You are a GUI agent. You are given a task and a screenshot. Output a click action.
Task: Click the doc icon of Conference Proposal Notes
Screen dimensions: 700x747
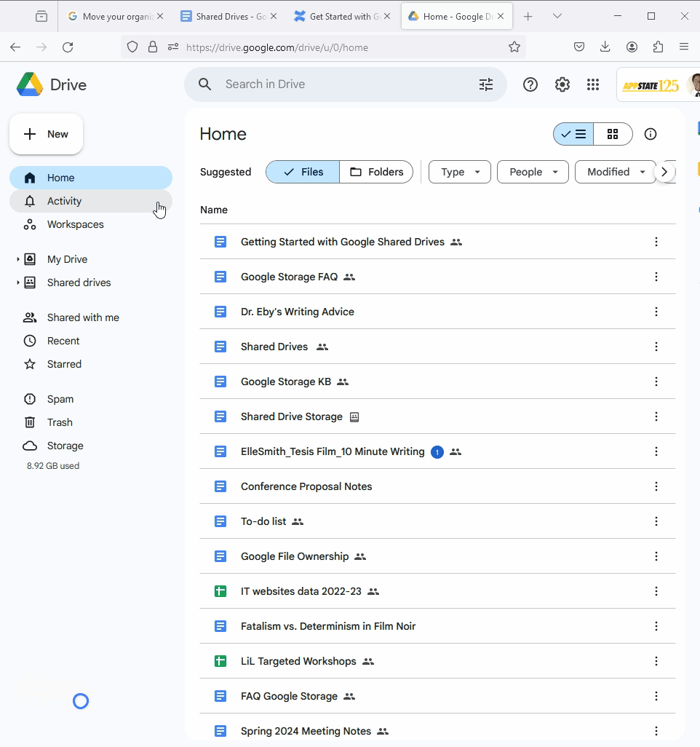(220, 486)
